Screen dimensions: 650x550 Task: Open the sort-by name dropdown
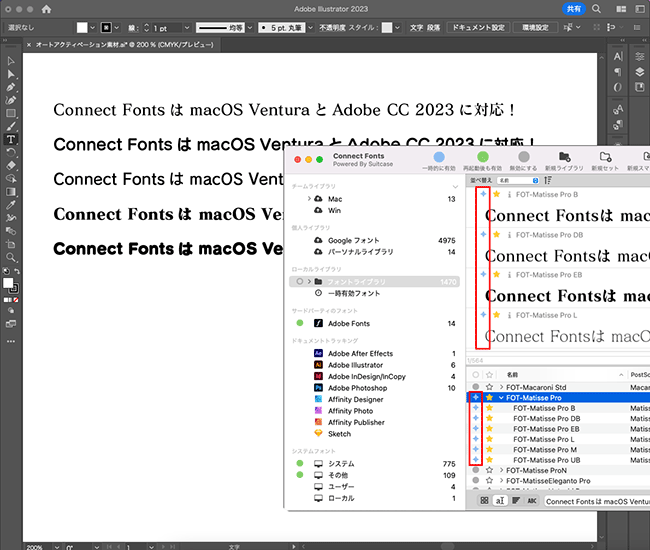coord(518,180)
